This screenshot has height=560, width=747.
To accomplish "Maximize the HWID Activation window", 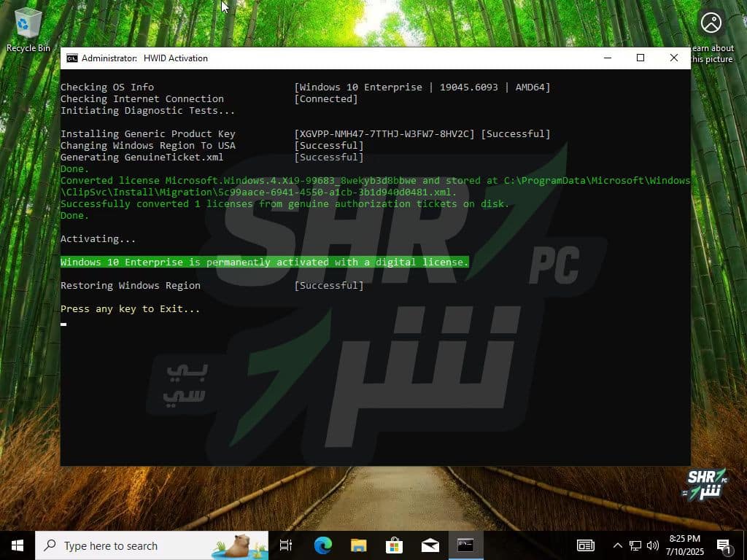I will (640, 58).
